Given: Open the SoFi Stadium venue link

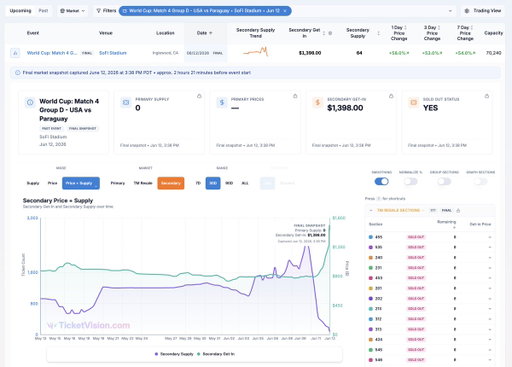Looking at the screenshot, I should point(113,53).
